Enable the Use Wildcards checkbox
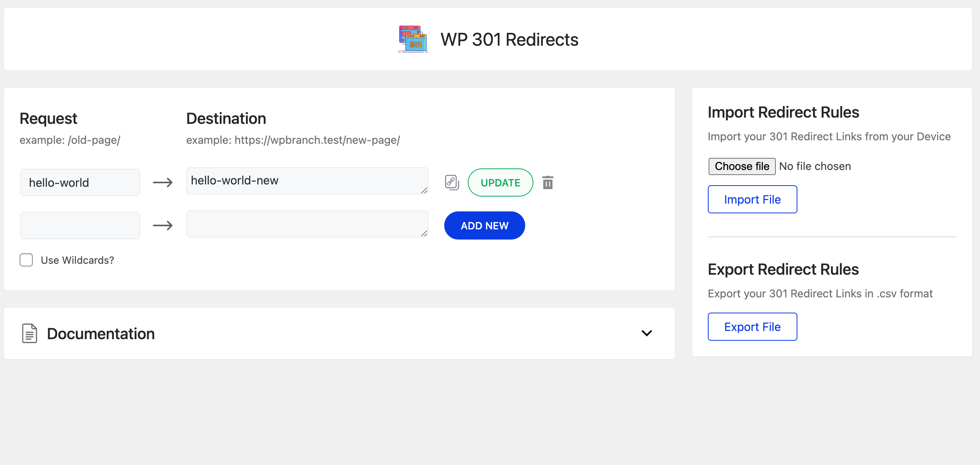The image size is (980, 465). (x=26, y=260)
